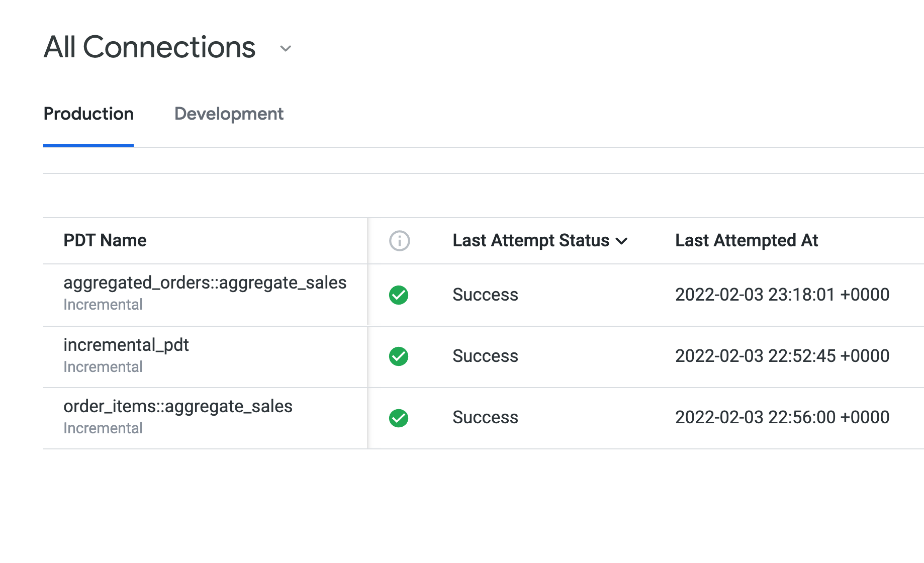924x563 pixels.
Task: Click the PDT Name column header
Action: [105, 240]
